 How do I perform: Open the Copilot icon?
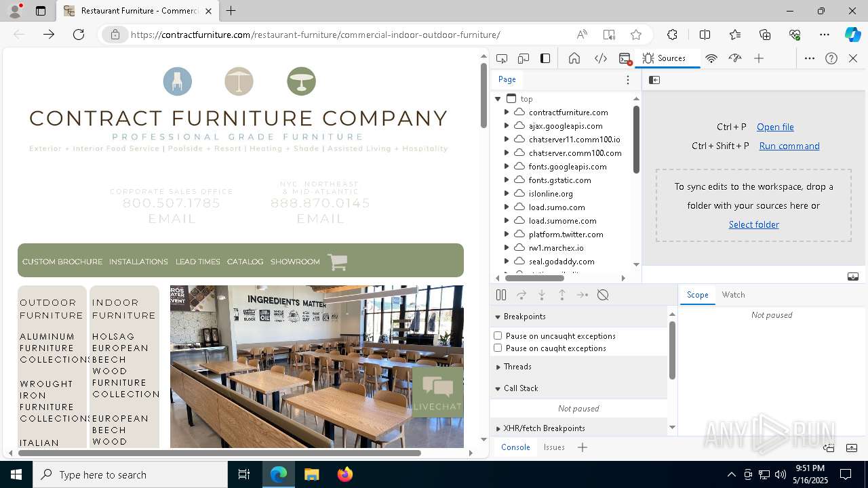[x=852, y=35]
